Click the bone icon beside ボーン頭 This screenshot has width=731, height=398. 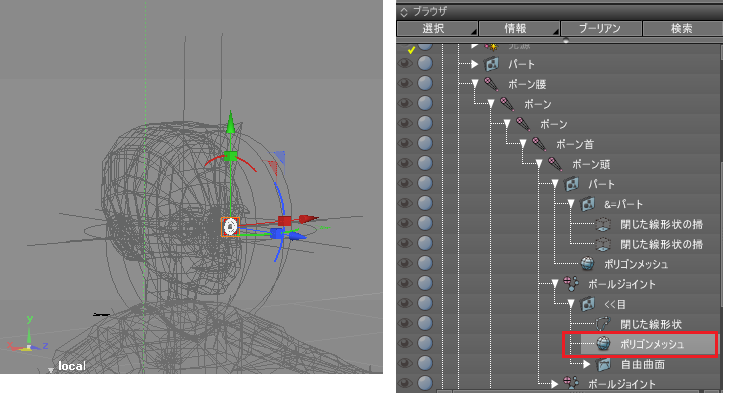pyautogui.click(x=555, y=164)
